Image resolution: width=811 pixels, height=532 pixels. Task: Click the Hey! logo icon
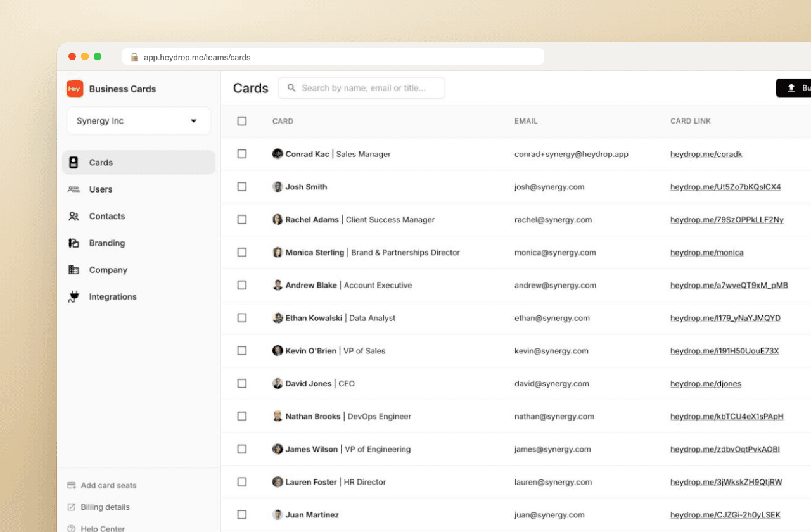75,89
